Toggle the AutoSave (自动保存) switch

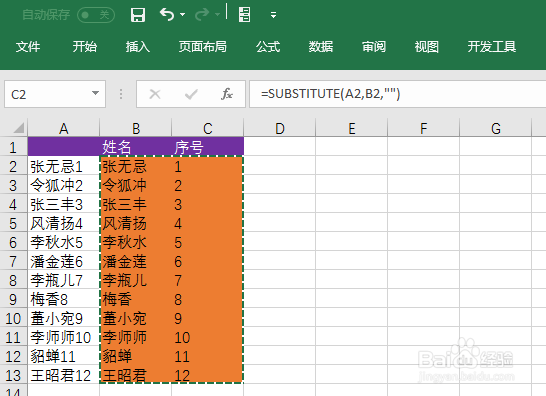click(96, 15)
